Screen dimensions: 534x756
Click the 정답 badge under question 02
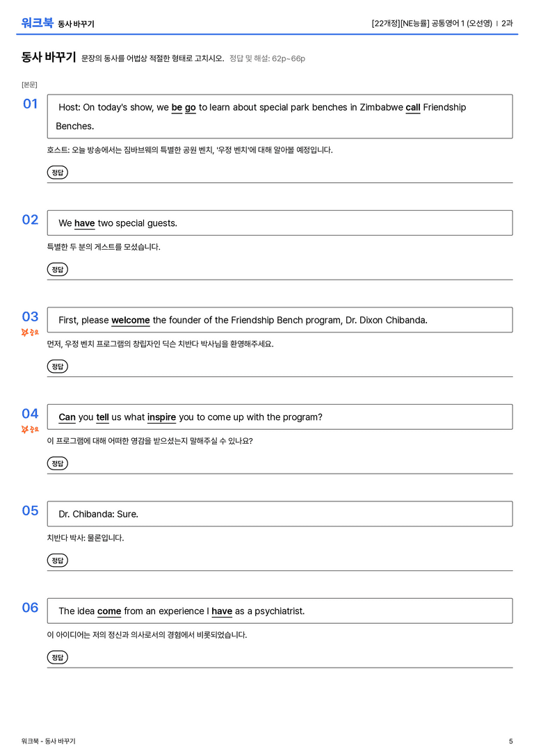[x=57, y=269]
